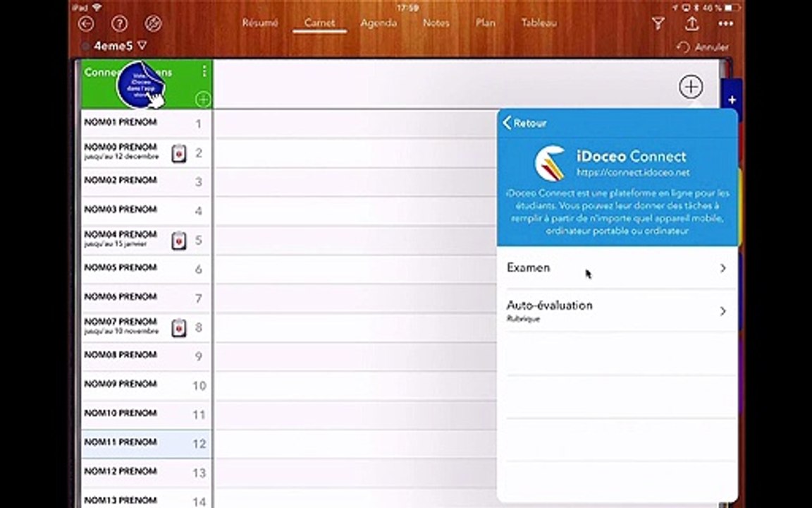Open the three-dots more menu in top bar

(x=725, y=23)
